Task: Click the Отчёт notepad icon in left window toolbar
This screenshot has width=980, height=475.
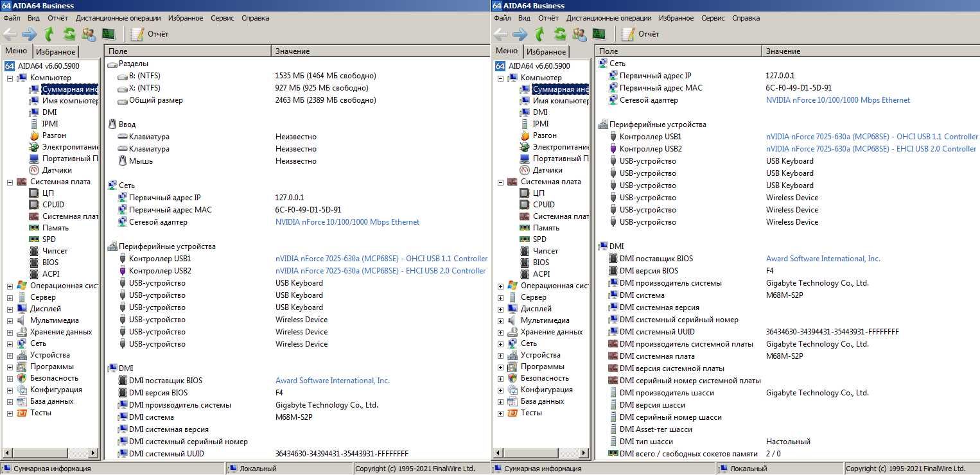Action: tap(137, 34)
